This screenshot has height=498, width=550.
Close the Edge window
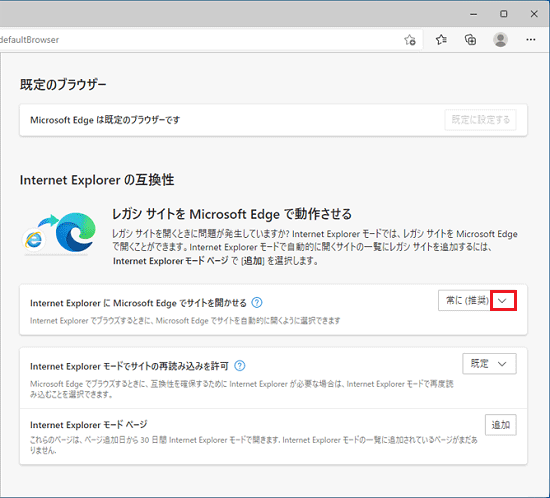[534, 14]
